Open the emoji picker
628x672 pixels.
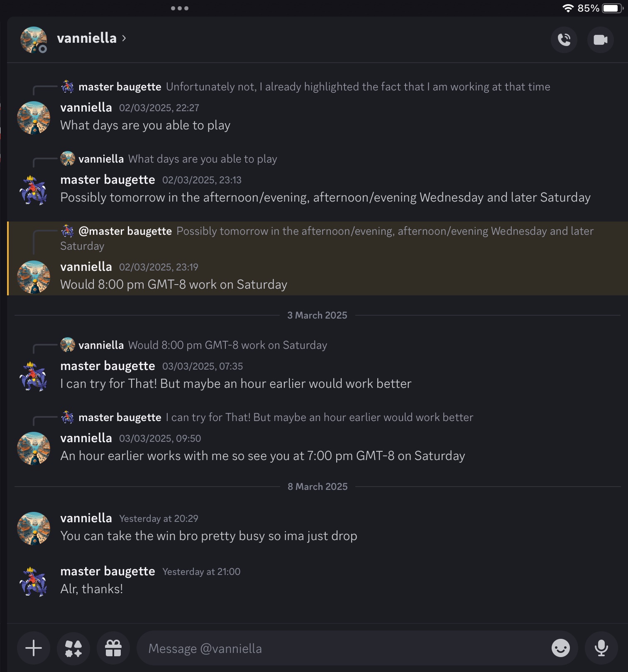coord(560,648)
